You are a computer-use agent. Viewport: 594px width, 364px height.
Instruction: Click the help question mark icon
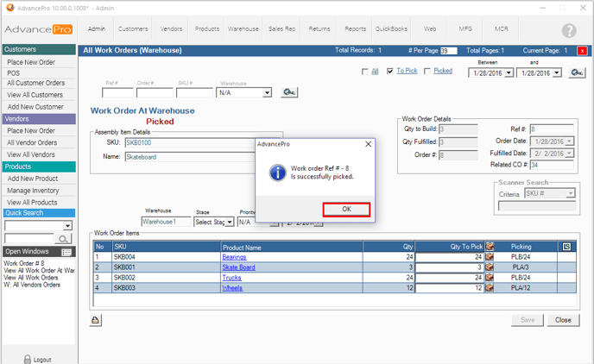click(569, 30)
